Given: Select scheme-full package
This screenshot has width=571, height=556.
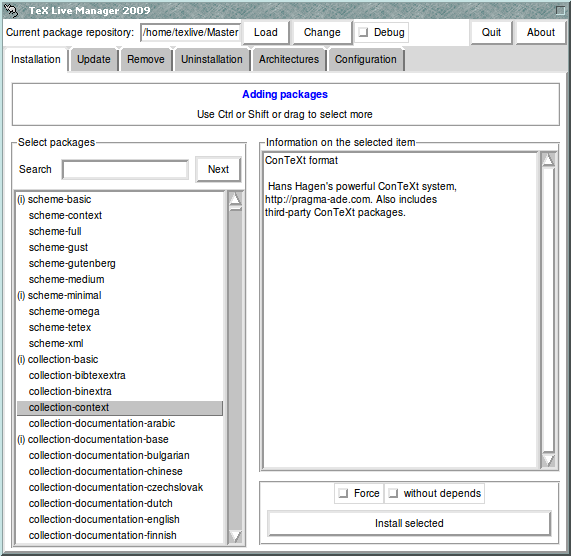Looking at the screenshot, I should point(119,232).
